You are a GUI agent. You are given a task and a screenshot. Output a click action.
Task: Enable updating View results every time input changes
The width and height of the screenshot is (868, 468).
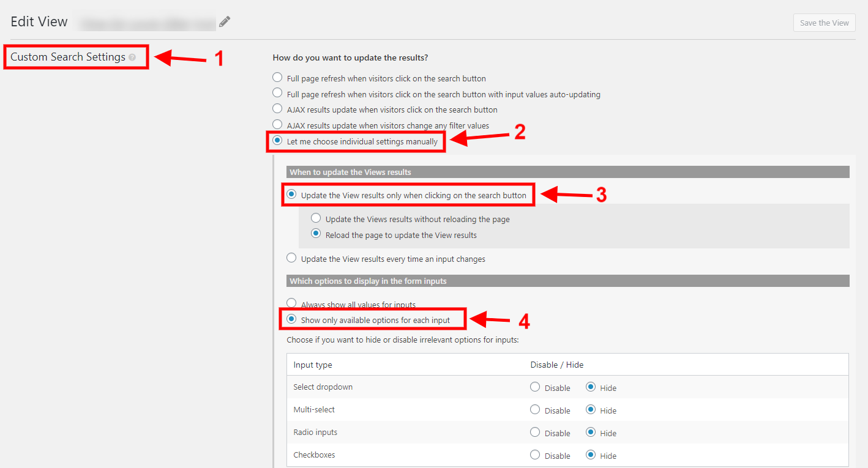291,258
